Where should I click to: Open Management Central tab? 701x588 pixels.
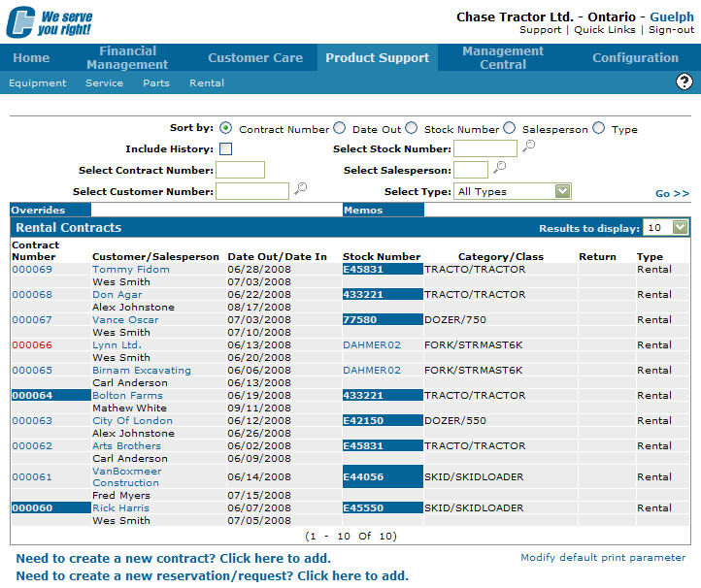pos(503,57)
